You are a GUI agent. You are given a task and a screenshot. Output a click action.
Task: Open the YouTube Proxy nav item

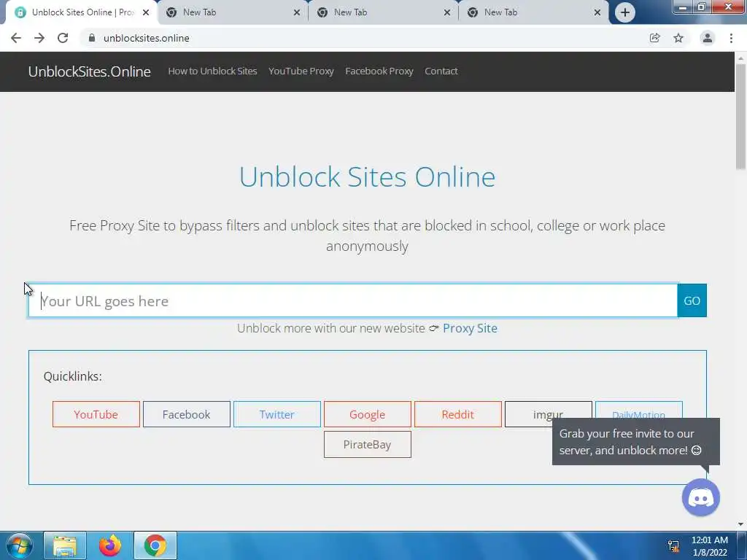pos(301,71)
